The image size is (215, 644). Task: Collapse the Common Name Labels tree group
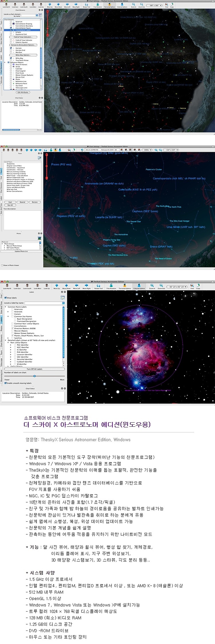click(6, 307)
